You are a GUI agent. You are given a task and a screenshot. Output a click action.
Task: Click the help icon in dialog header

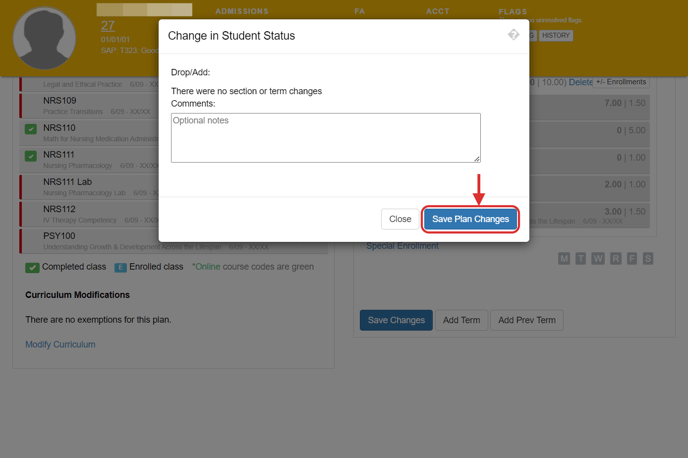(x=513, y=35)
